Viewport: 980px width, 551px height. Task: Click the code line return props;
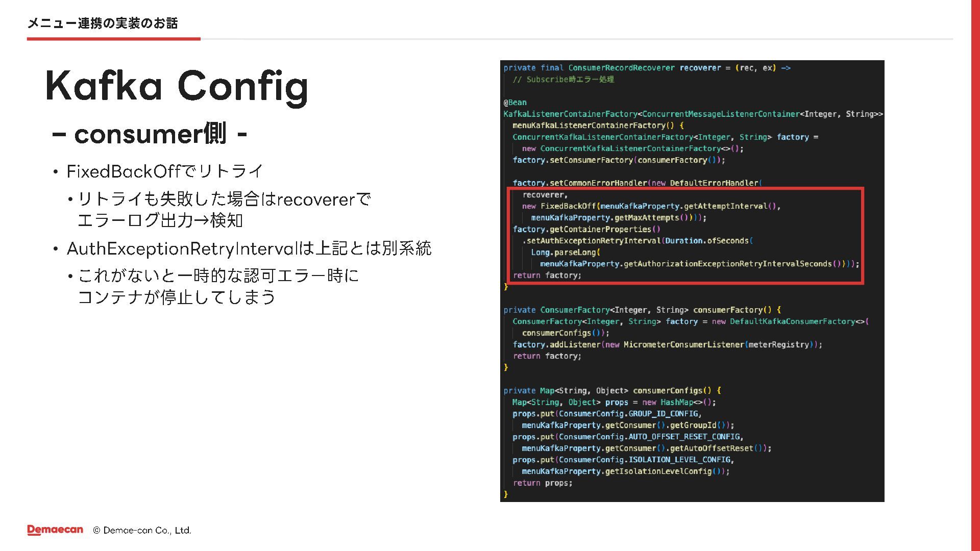(543, 483)
